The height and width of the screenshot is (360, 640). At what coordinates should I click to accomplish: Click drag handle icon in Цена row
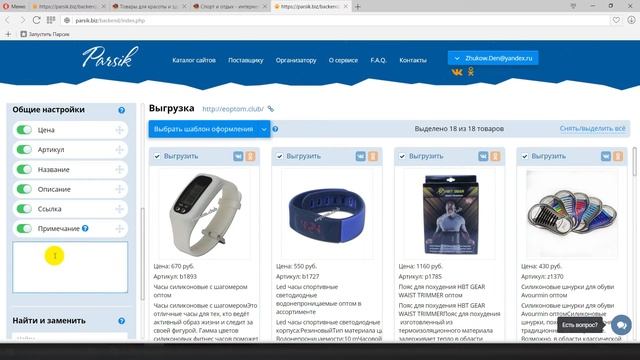pos(119,130)
